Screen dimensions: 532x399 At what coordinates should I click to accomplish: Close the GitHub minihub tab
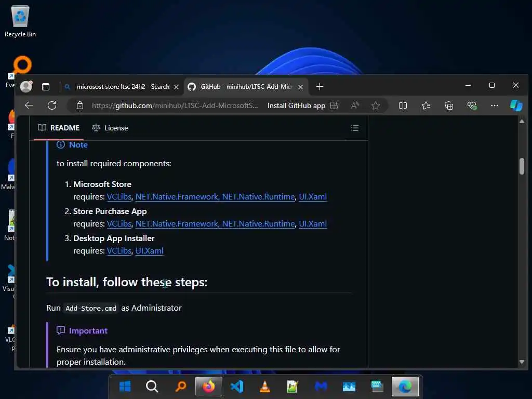coord(300,87)
